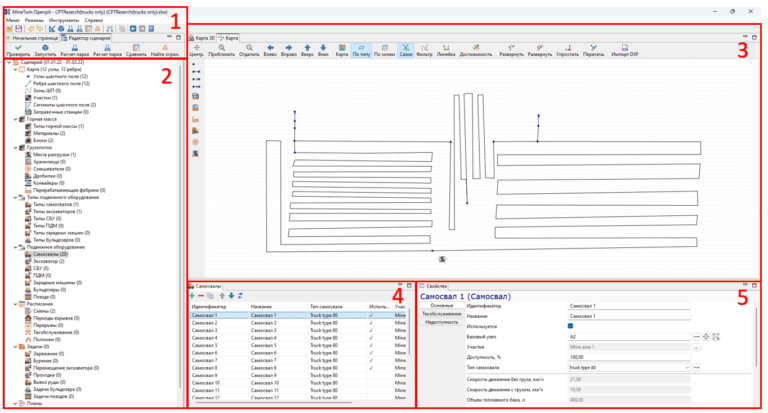This screenshot has width=768, height=413.
Task: Click the Запустить run scenario icon
Action: (x=45, y=48)
